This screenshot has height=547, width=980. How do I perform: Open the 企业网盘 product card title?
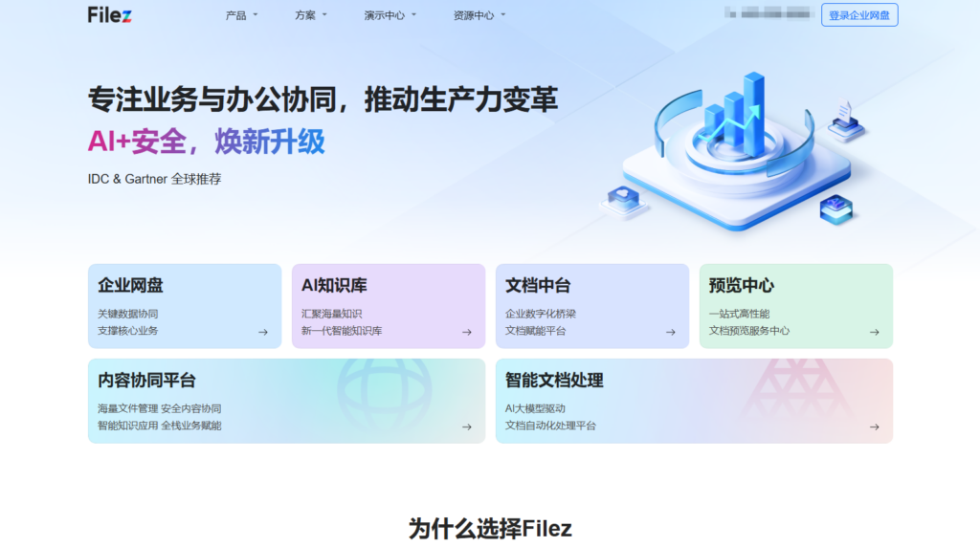(x=130, y=285)
